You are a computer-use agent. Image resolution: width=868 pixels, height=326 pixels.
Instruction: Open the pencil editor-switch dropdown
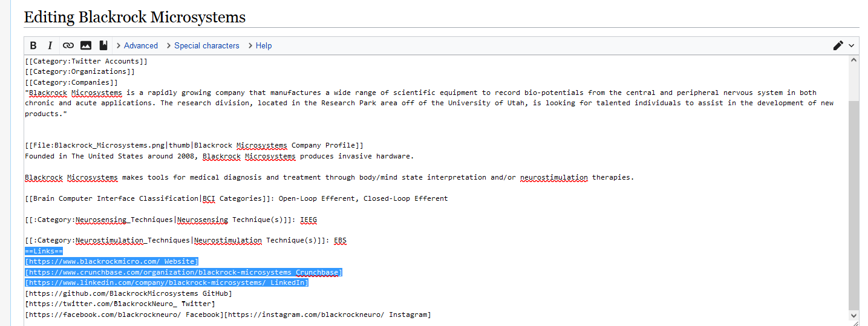(844, 45)
